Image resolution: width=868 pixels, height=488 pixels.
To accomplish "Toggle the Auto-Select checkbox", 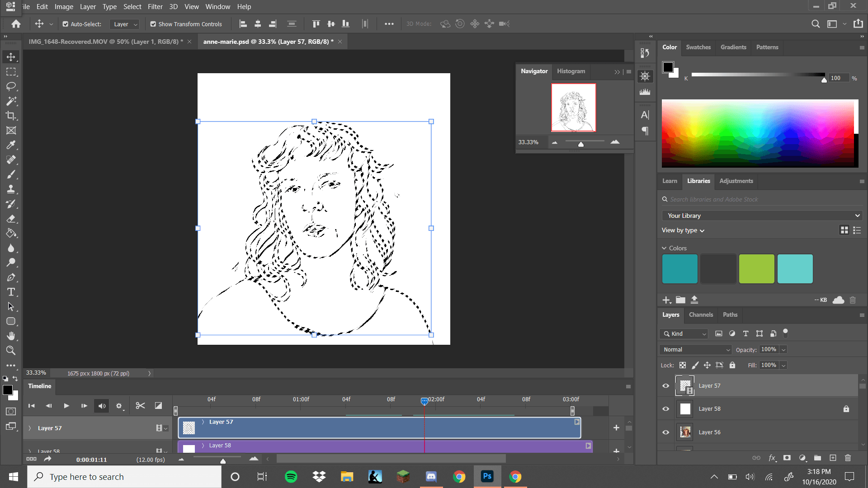I will [65, 24].
